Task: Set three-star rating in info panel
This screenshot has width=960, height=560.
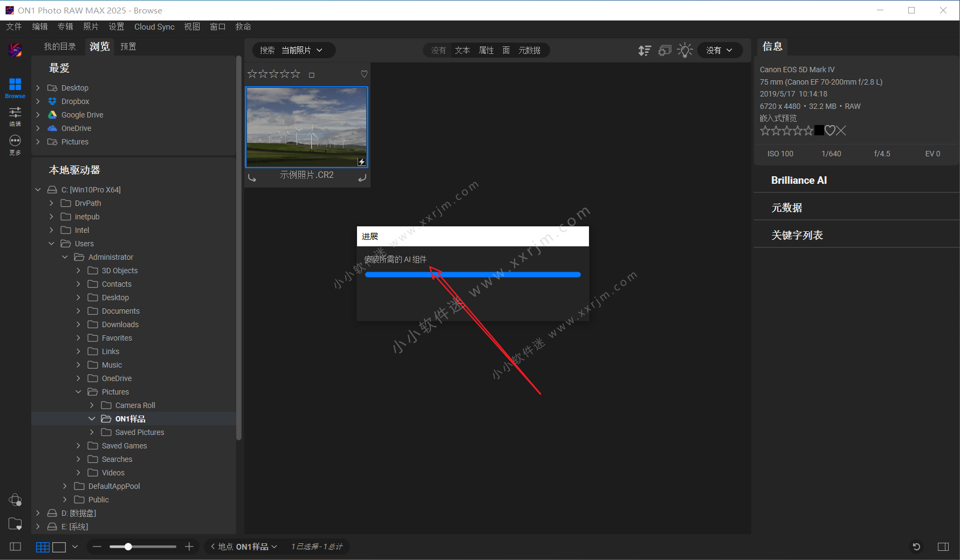Action: [787, 130]
